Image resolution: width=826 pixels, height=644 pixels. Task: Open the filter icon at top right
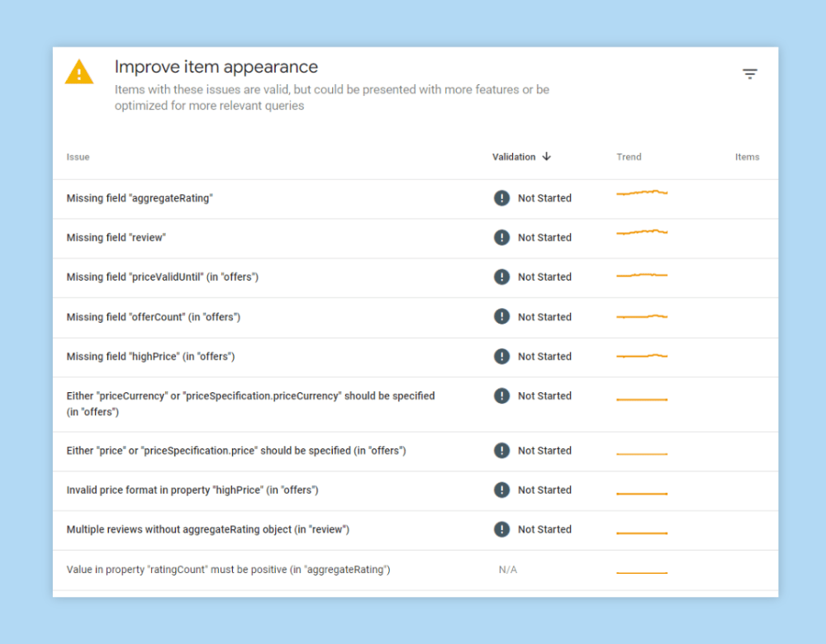(750, 73)
